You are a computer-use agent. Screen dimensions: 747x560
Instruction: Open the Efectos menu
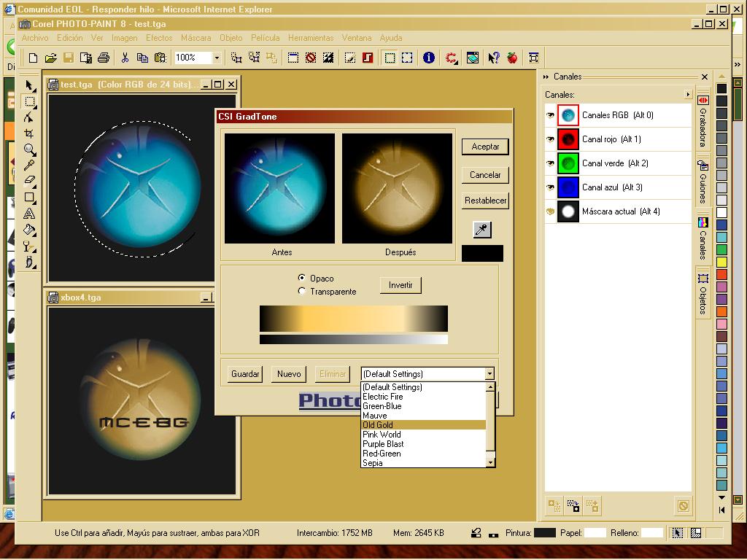point(159,38)
